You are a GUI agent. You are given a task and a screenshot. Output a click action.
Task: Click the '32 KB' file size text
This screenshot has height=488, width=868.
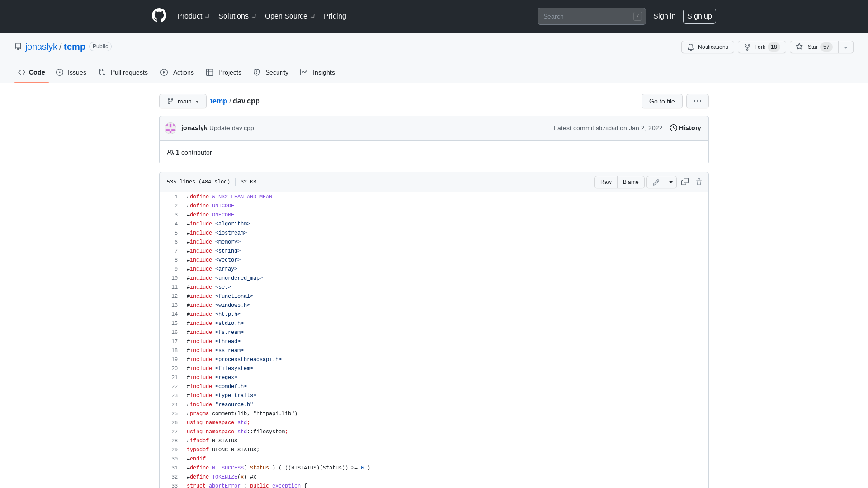coord(248,182)
